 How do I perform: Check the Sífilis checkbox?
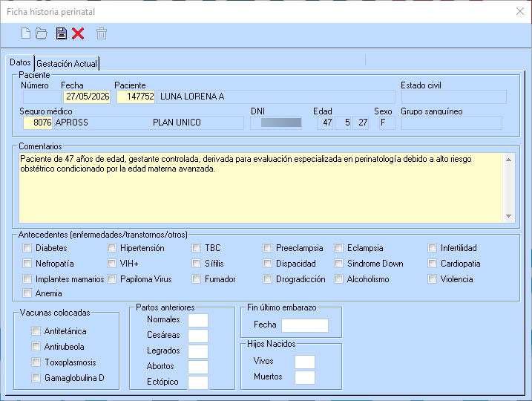[196, 264]
